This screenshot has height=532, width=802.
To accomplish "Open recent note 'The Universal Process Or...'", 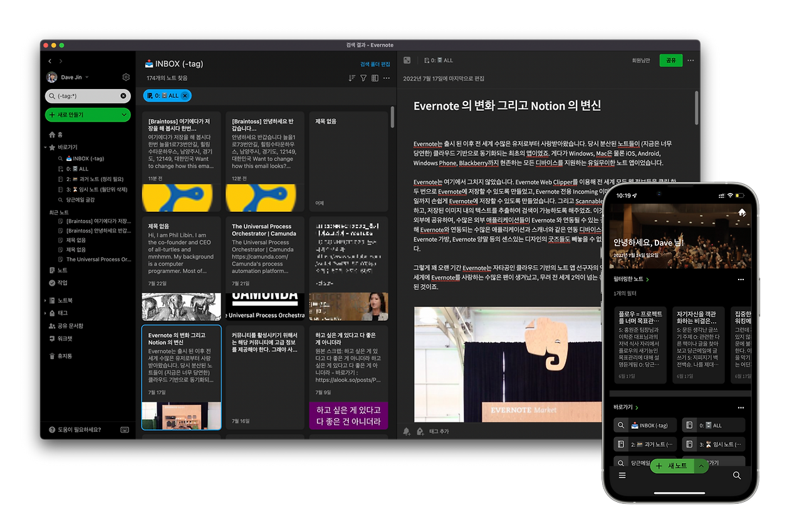I will click(x=94, y=259).
